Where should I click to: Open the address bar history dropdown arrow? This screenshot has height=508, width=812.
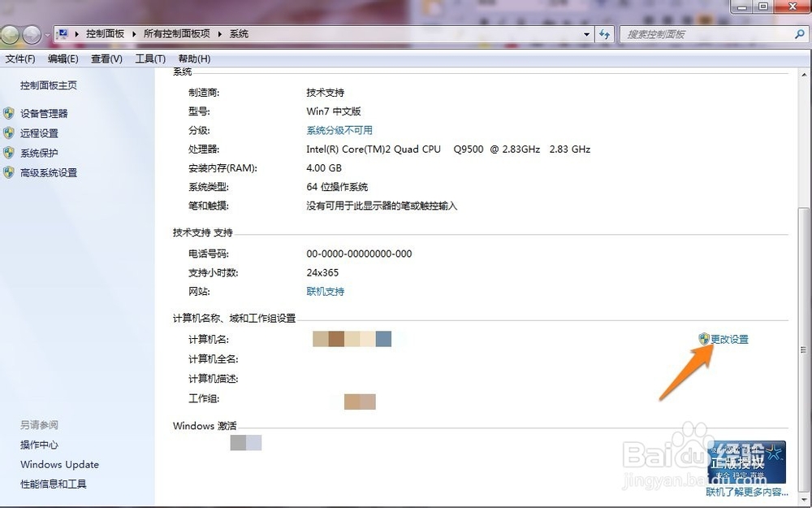pyautogui.click(x=588, y=34)
